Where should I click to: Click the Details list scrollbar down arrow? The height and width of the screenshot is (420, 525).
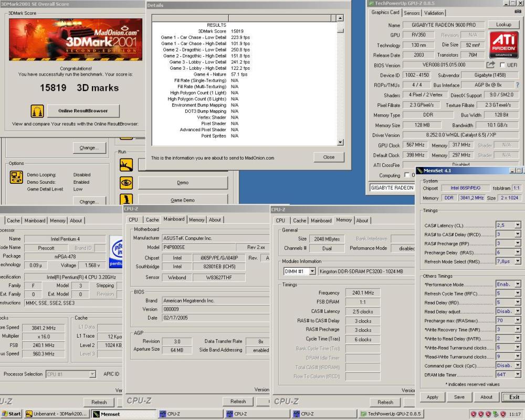click(340, 142)
